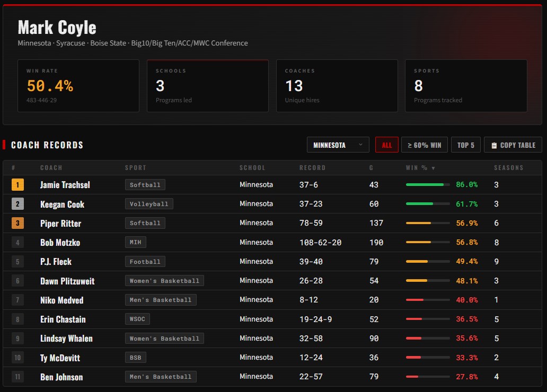Sort by the RECORD column header
The image size is (547, 392).
312,168
